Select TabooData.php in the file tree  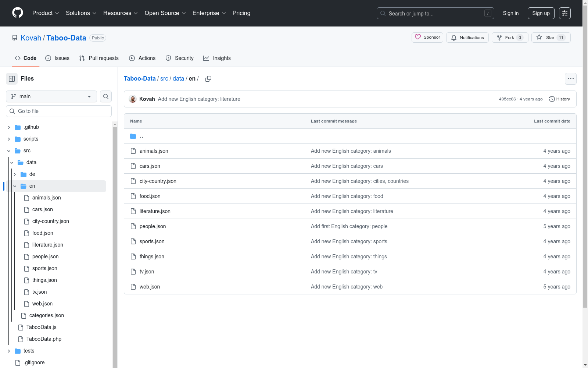(44, 339)
